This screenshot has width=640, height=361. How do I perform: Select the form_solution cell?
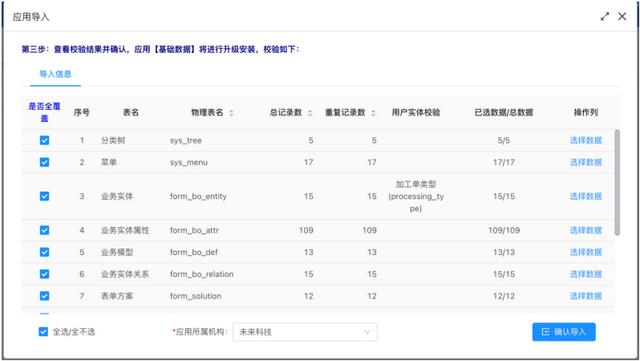coord(196,296)
